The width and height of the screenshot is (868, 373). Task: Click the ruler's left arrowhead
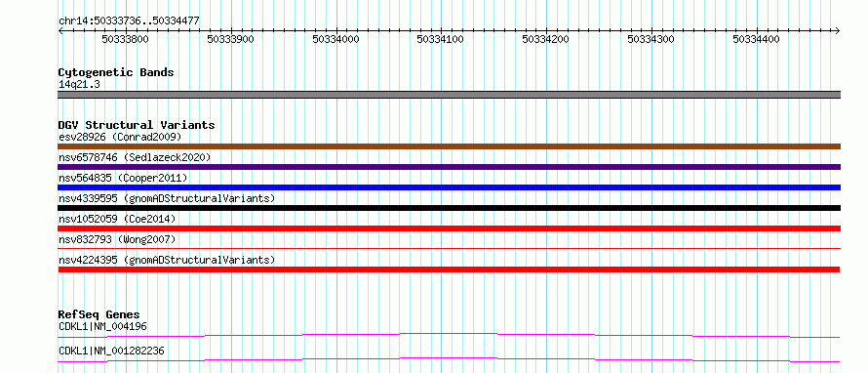(60, 30)
